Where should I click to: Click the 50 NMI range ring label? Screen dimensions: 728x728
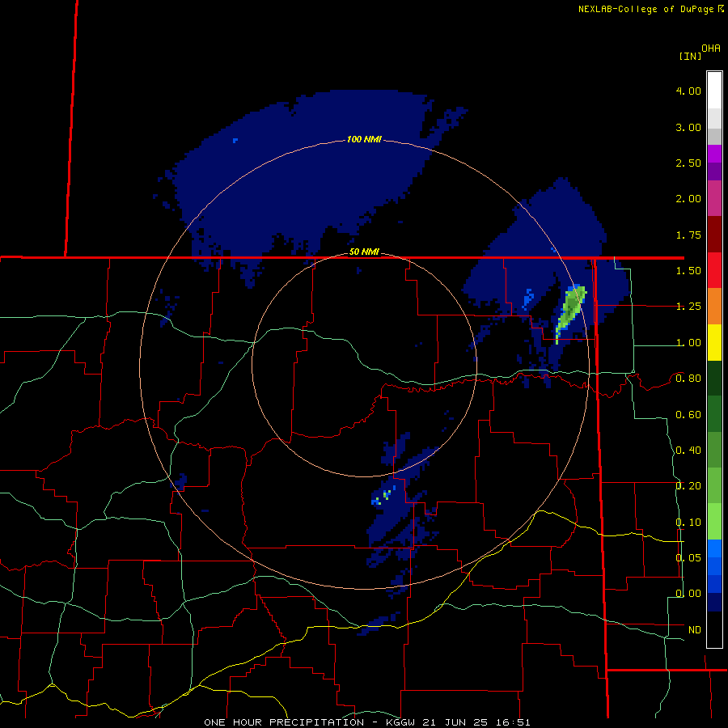tap(364, 252)
